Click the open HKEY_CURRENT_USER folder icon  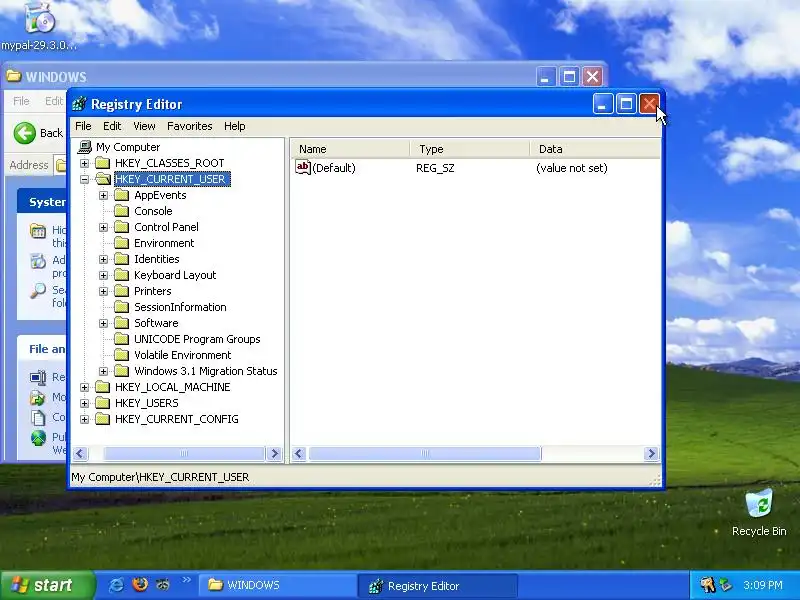point(103,179)
